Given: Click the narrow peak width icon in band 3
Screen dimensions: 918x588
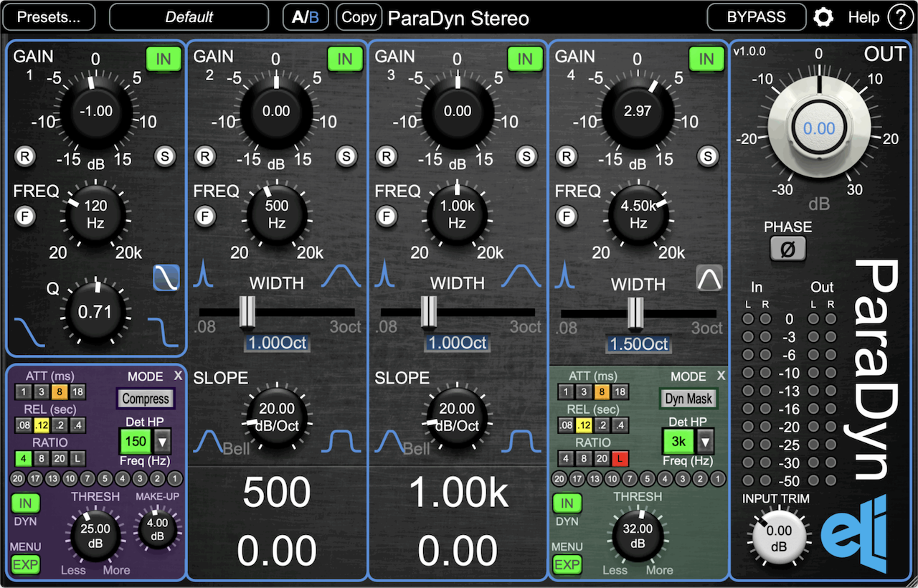Looking at the screenshot, I should [385, 275].
